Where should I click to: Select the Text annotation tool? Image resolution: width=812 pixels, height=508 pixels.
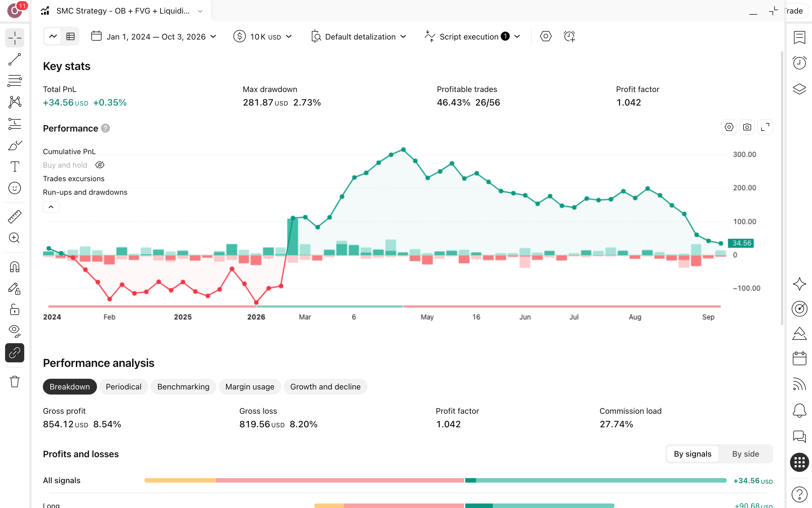click(14, 167)
